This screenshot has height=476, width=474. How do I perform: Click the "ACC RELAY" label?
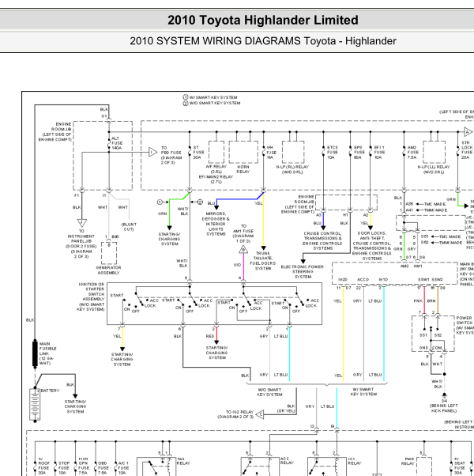point(287,461)
